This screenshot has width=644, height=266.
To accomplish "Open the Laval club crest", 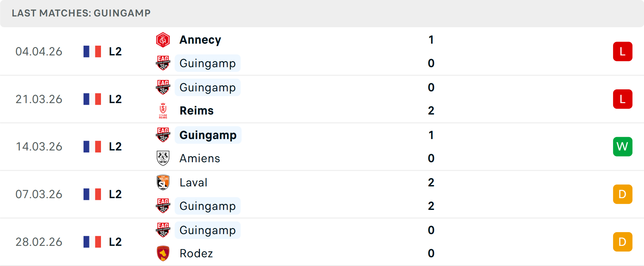I will [x=163, y=182].
